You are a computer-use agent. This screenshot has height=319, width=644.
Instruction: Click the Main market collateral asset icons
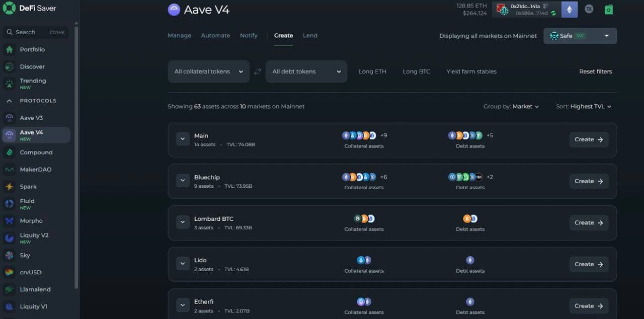pos(359,135)
